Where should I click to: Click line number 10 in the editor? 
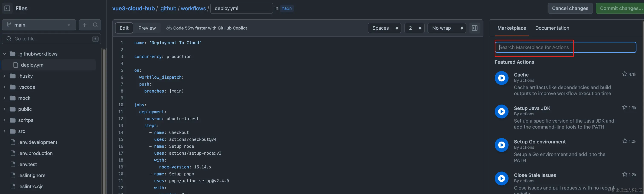pyautogui.click(x=121, y=105)
